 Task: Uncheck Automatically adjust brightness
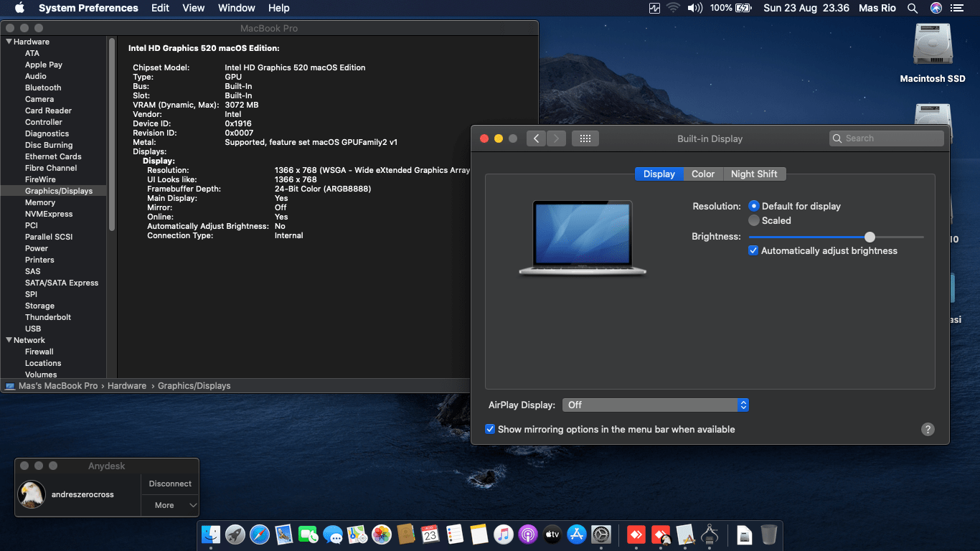pos(753,250)
